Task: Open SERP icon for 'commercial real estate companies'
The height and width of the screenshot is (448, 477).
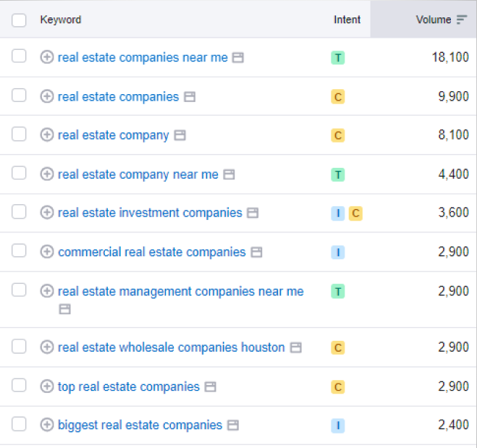Action: 256,253
